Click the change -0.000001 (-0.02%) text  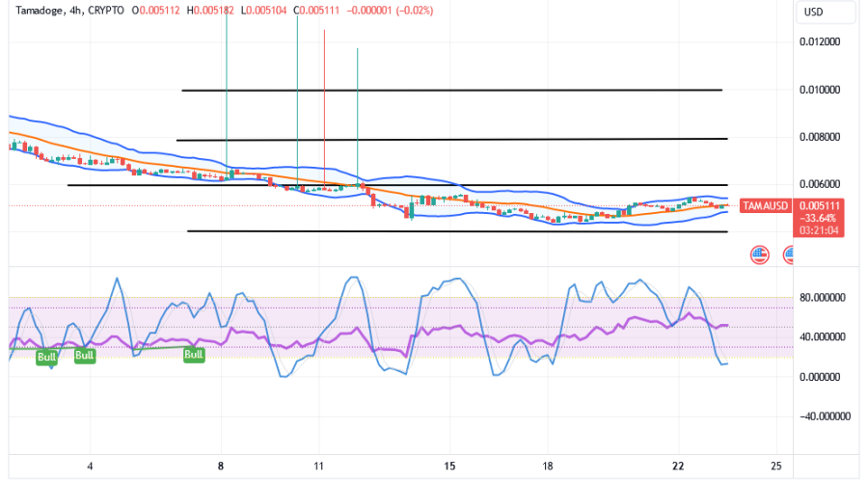pos(390,10)
